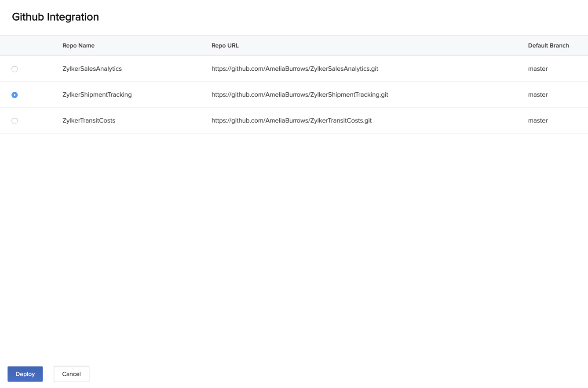
Task: Open the ZylkerShipmentTracking repo URL
Action: 299,94
